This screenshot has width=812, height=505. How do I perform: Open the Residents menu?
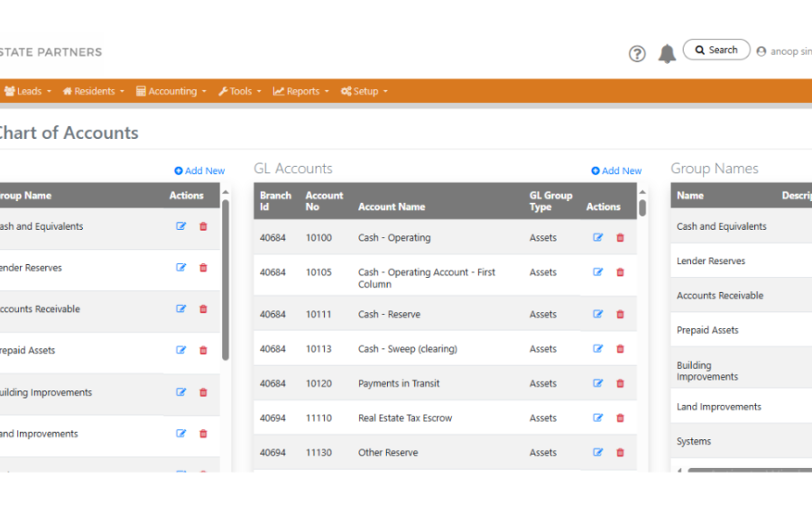[93, 91]
